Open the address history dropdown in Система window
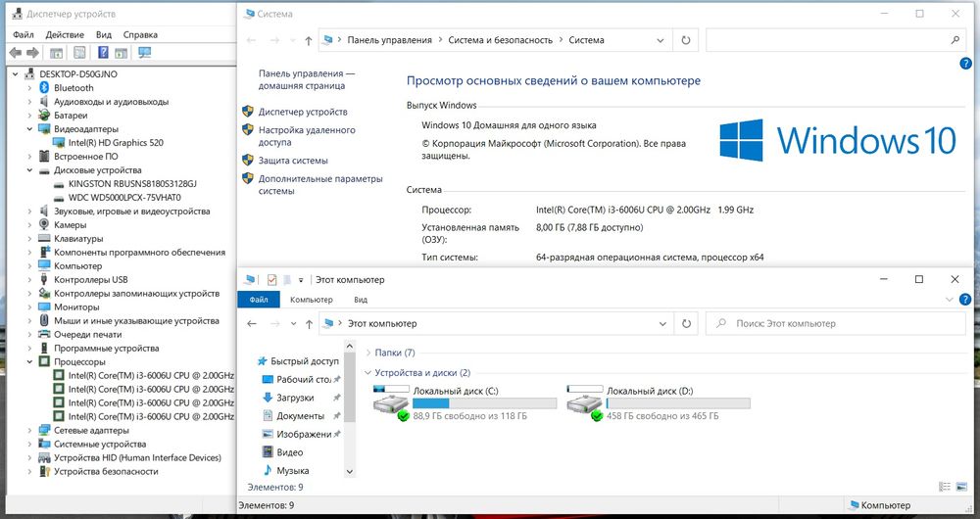980x519 pixels. pyautogui.click(x=660, y=40)
